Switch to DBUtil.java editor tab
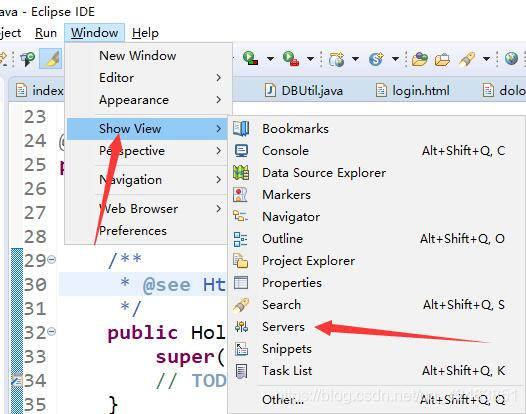 coord(304,91)
